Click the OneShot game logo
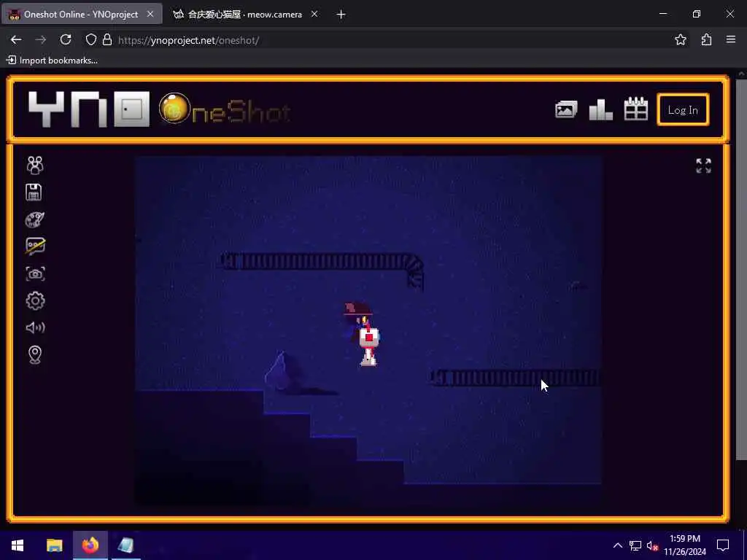Screen dimensions: 747x560 [x=225, y=109]
